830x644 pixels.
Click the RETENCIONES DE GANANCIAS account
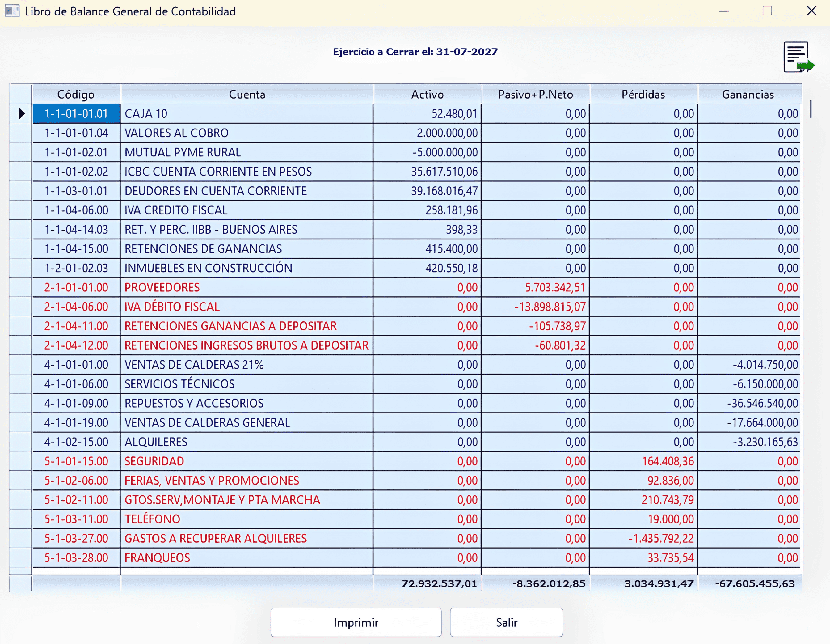pos(246,249)
